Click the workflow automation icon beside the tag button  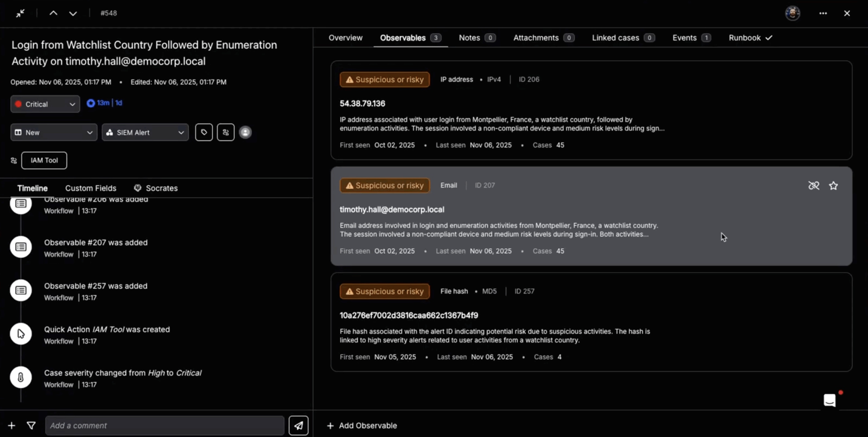[x=225, y=132]
